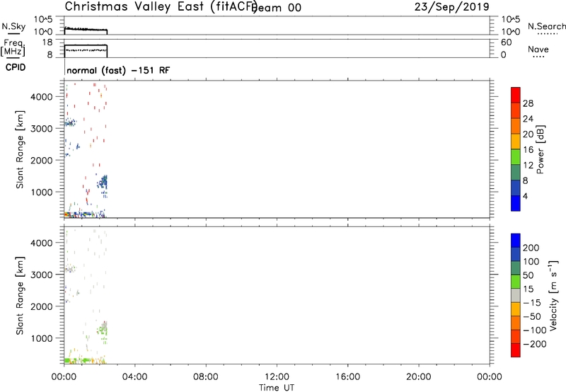The height and width of the screenshot is (392, 566).
Task: Click the "28" value on the Power colorbar
Action: (x=528, y=103)
